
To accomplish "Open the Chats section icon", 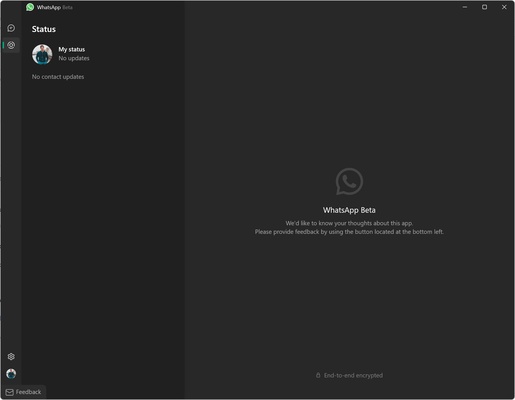I will click(x=11, y=28).
